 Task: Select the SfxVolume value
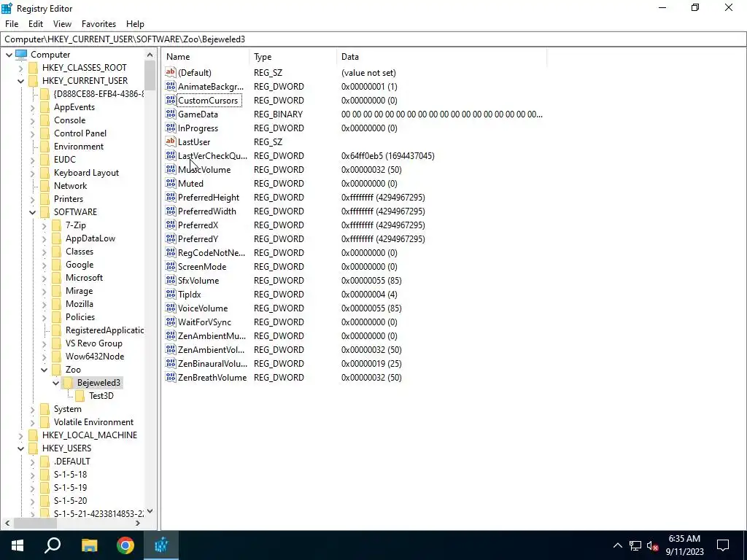pyautogui.click(x=198, y=280)
